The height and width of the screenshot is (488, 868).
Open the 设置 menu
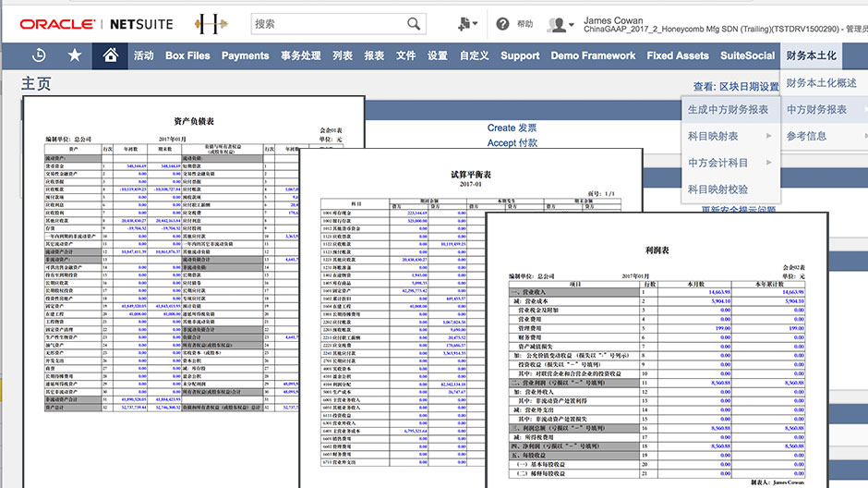click(438, 55)
